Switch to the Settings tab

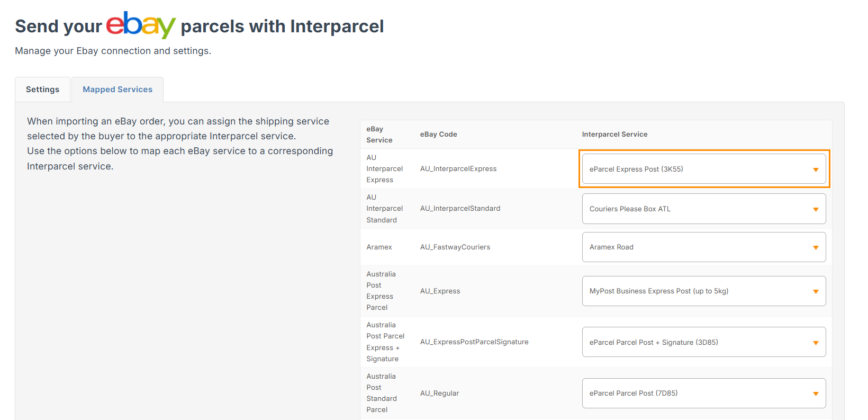42,90
